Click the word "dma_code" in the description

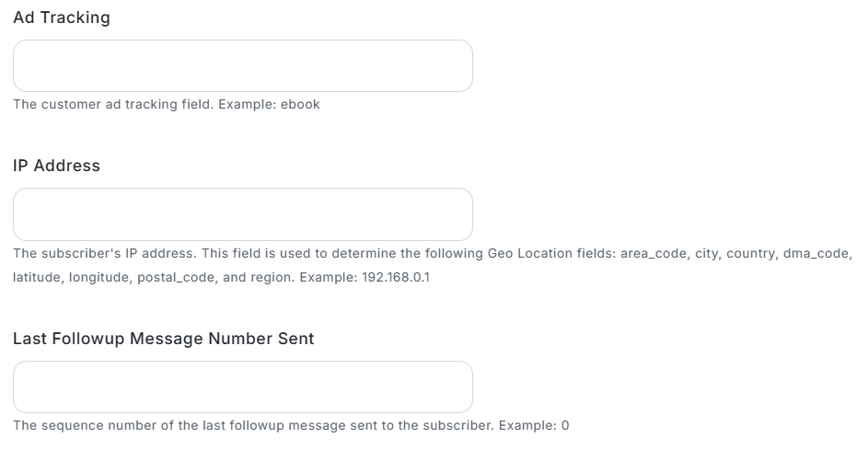tap(817, 253)
